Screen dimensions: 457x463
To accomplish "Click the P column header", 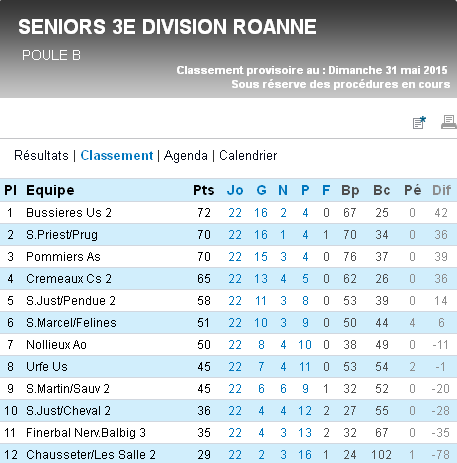I will tap(305, 190).
